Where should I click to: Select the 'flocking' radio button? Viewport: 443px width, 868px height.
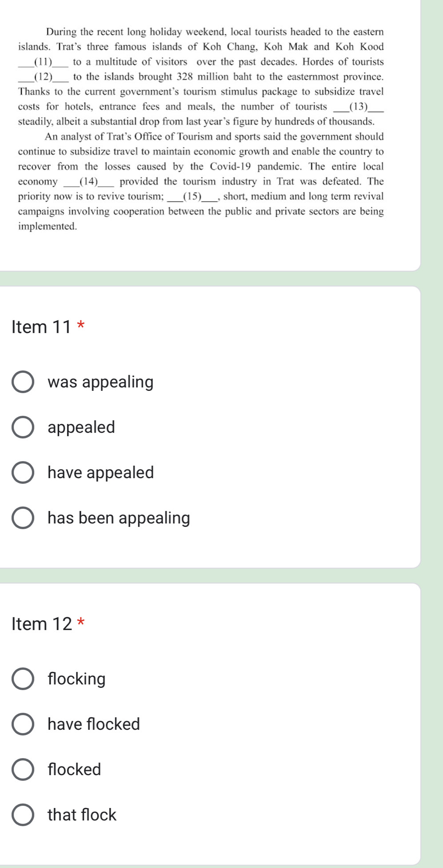coord(23,679)
